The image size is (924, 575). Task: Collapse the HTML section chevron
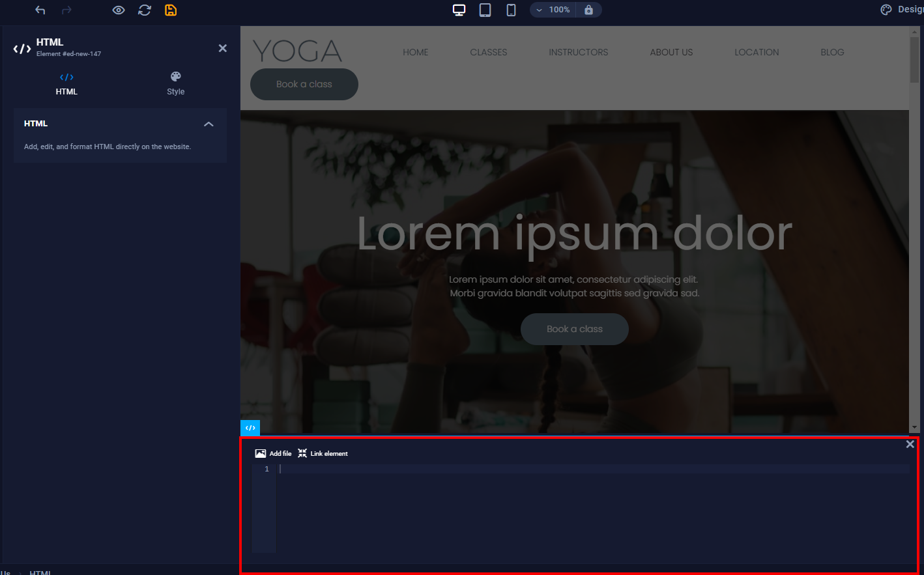(209, 124)
